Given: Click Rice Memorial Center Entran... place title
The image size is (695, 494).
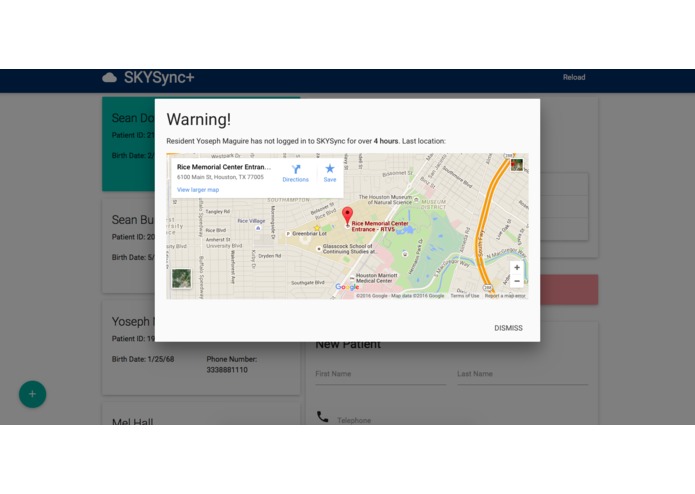Looking at the screenshot, I should pyautogui.click(x=224, y=167).
